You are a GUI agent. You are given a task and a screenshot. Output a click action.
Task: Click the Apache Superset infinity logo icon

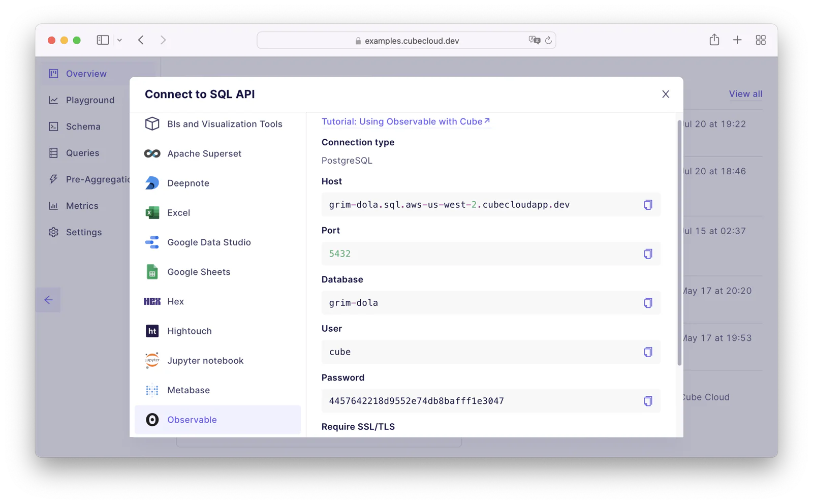tap(152, 153)
